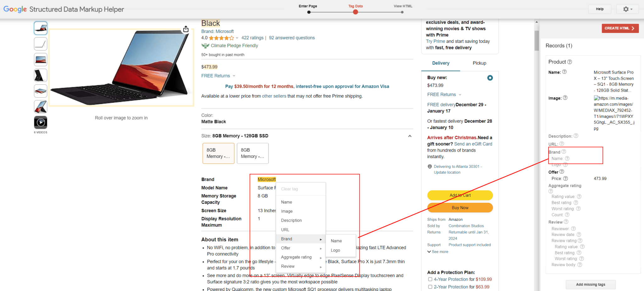This screenshot has width=644, height=291.
Task: Open the star rating dropdown arrow
Action: [237, 38]
